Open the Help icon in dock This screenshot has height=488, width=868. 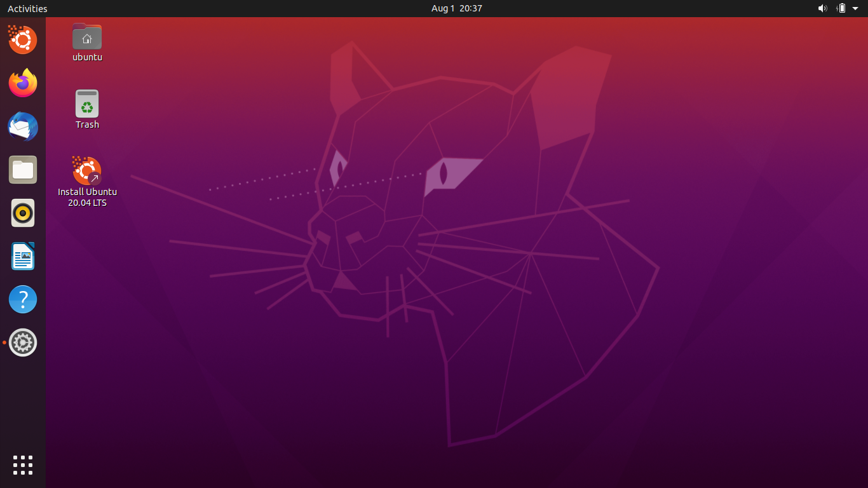point(23,299)
